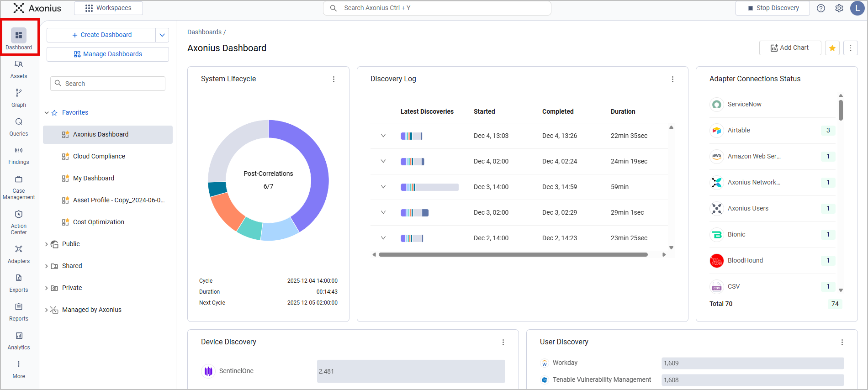Click the Axonius logo

[37, 8]
